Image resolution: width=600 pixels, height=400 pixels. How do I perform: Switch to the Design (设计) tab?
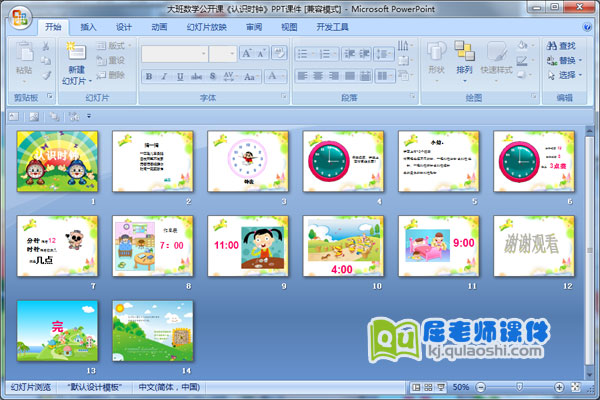pos(124,27)
